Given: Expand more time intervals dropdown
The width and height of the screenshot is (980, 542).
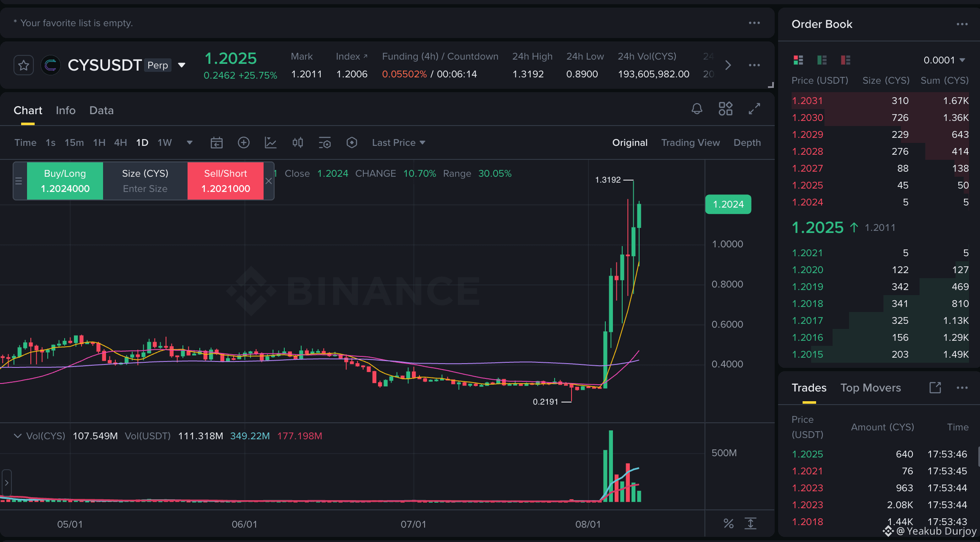Looking at the screenshot, I should [x=190, y=143].
